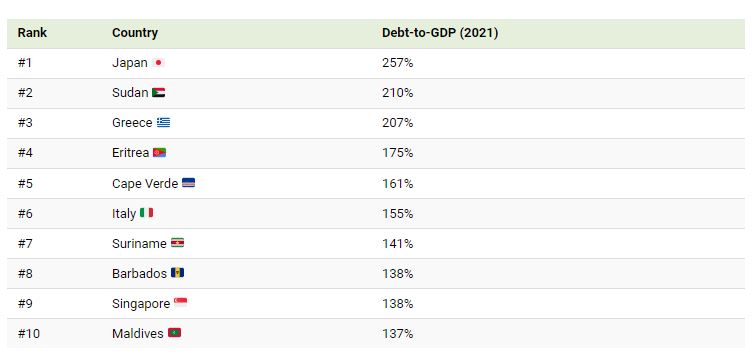Click the Eritrea flag icon

160,153
